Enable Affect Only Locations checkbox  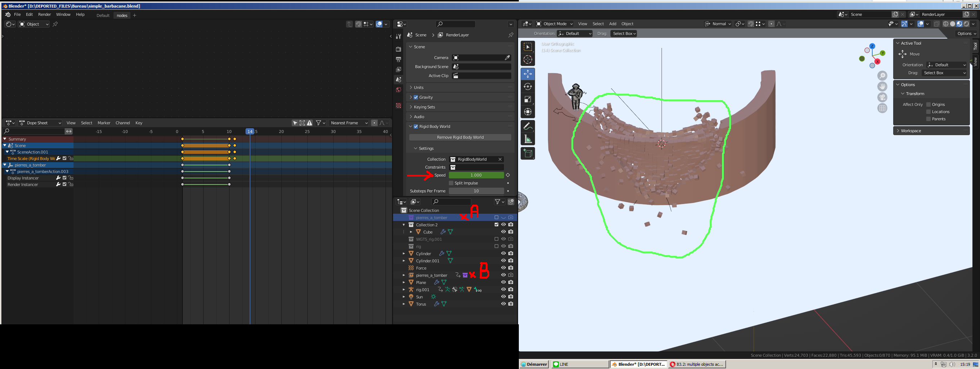point(928,112)
